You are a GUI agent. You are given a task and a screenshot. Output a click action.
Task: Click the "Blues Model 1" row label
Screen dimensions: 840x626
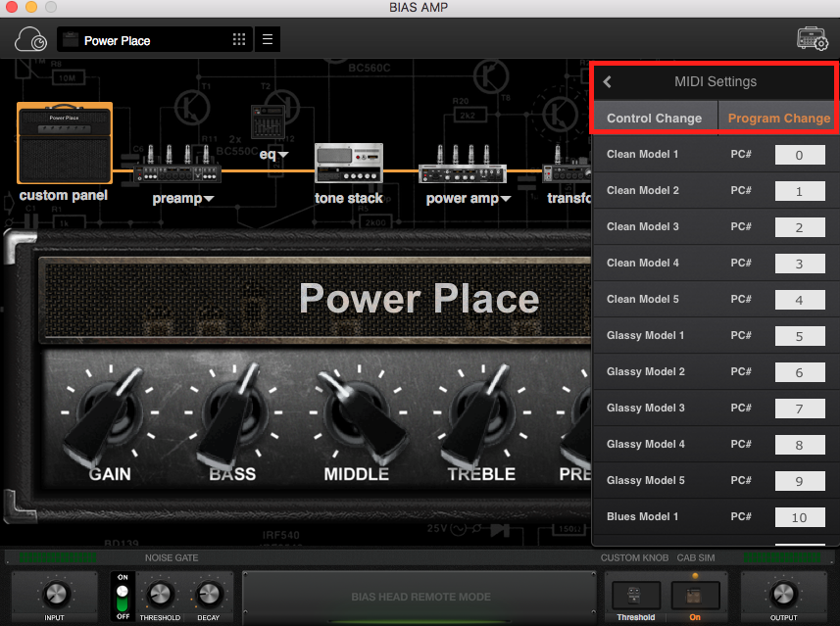[x=642, y=516]
